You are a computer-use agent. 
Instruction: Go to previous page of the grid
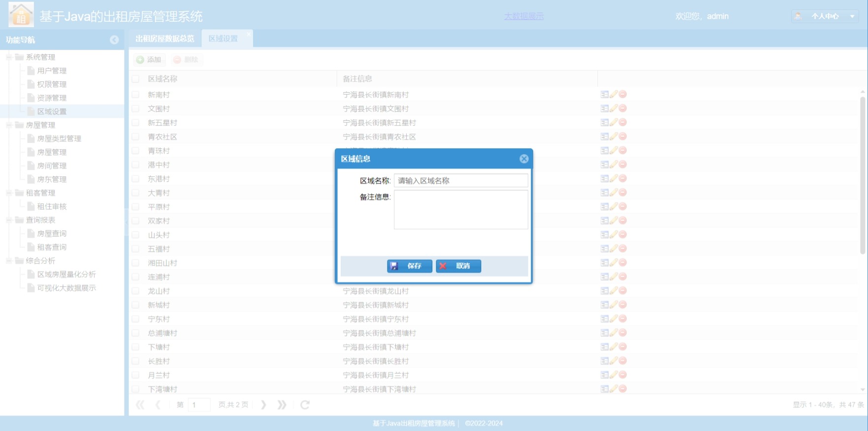coord(158,405)
